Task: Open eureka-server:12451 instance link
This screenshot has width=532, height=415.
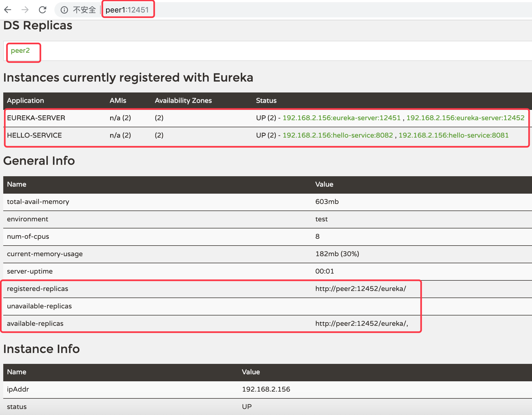Action: 341,118
